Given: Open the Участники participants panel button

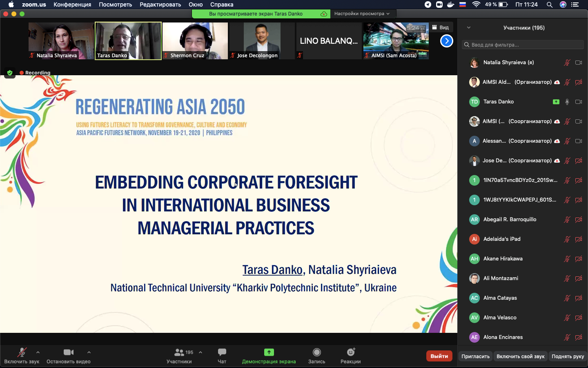Looking at the screenshot, I should [179, 356].
